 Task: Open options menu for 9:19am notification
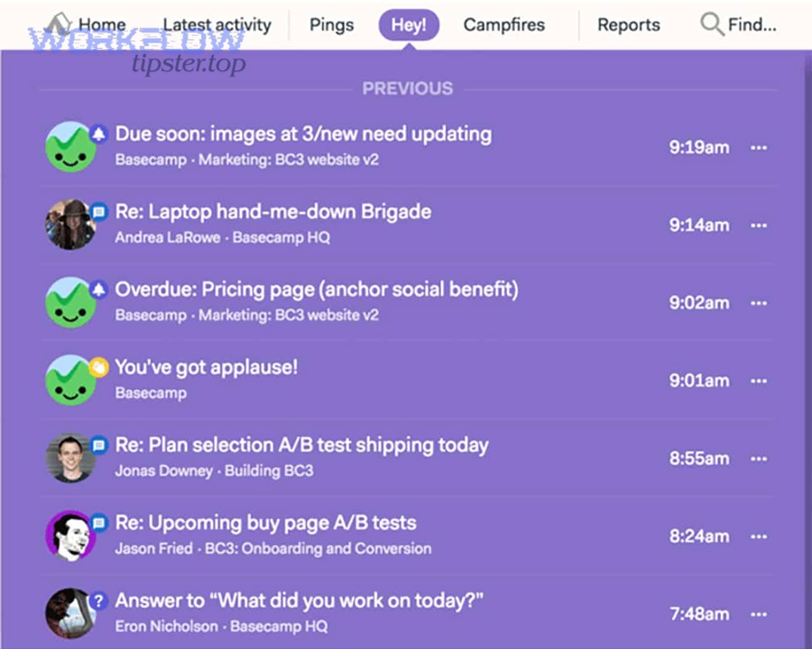759,148
